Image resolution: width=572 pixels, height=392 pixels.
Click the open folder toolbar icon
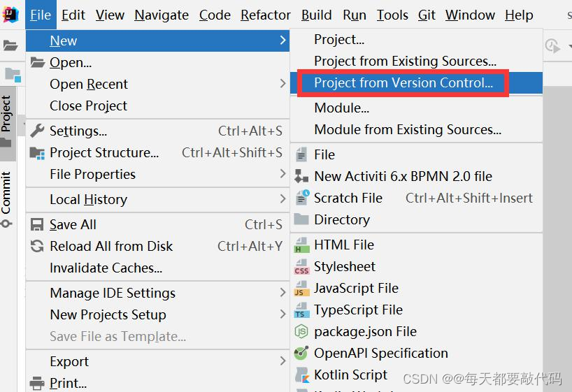[x=10, y=45]
